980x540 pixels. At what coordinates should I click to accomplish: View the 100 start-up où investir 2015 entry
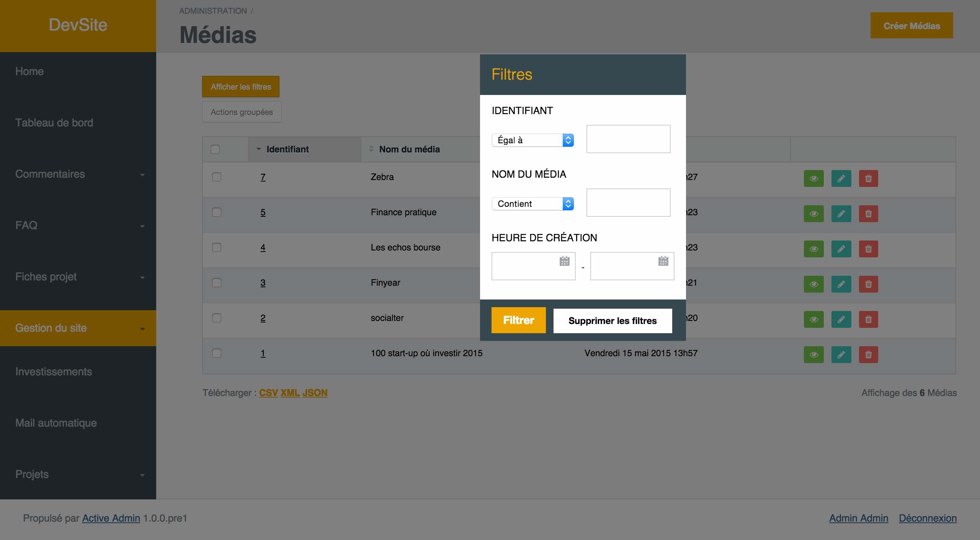click(813, 355)
